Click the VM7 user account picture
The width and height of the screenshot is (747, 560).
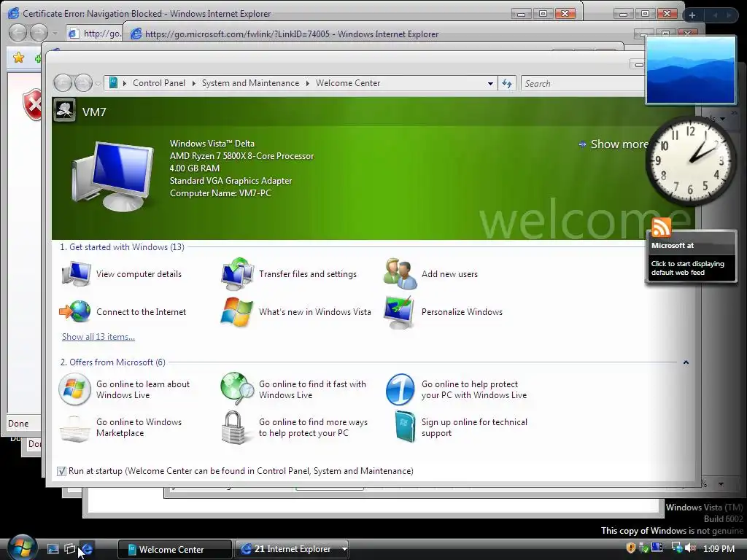click(x=64, y=111)
